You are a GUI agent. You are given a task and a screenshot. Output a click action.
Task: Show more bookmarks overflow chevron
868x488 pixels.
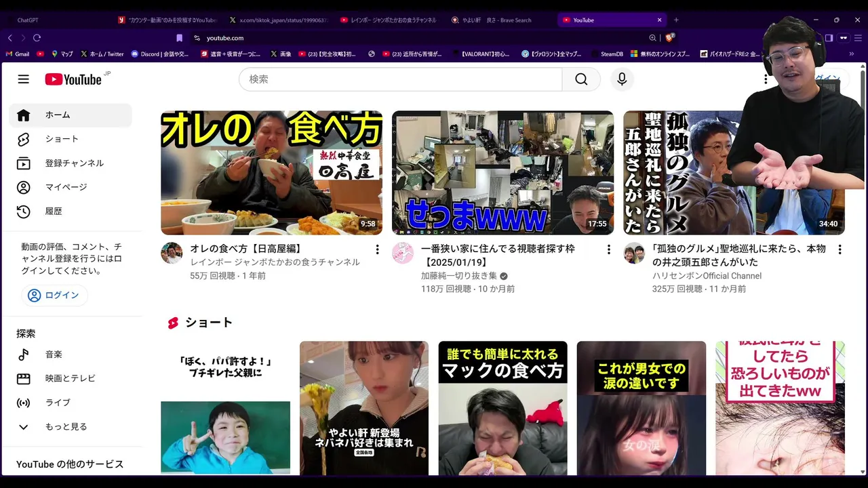(x=852, y=54)
